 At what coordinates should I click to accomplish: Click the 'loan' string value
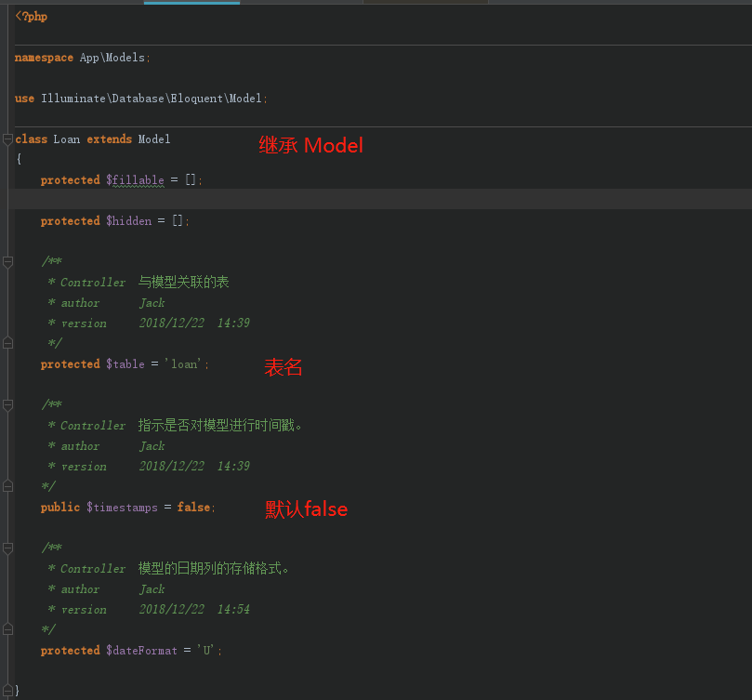(184, 364)
